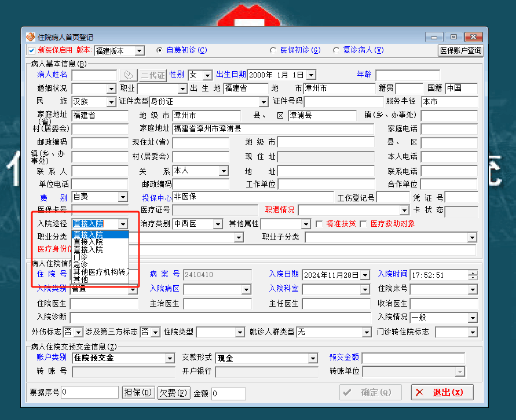Image resolution: width=516 pixels, height=420 pixels.
Task: Close the 住院病人首页登记 window
Action: (x=474, y=37)
